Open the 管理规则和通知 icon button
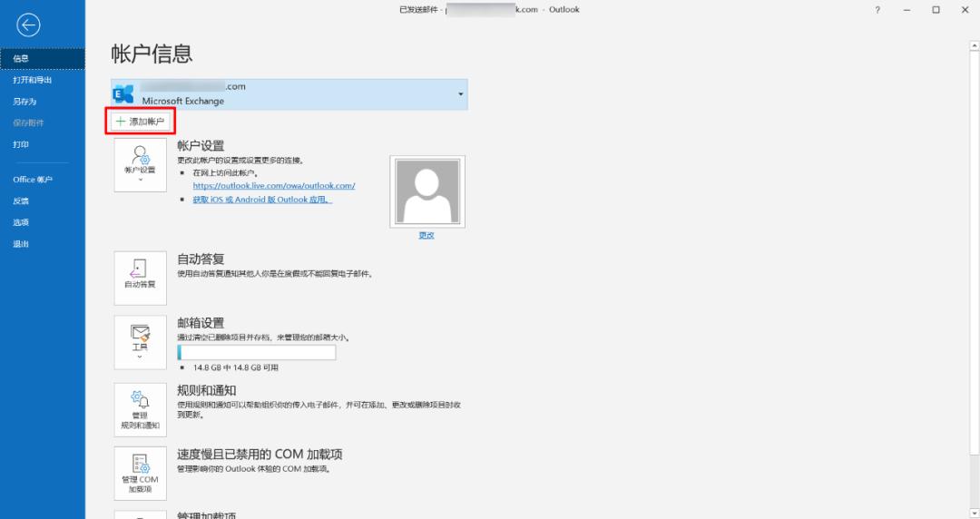This screenshot has height=519, width=980. click(x=140, y=409)
